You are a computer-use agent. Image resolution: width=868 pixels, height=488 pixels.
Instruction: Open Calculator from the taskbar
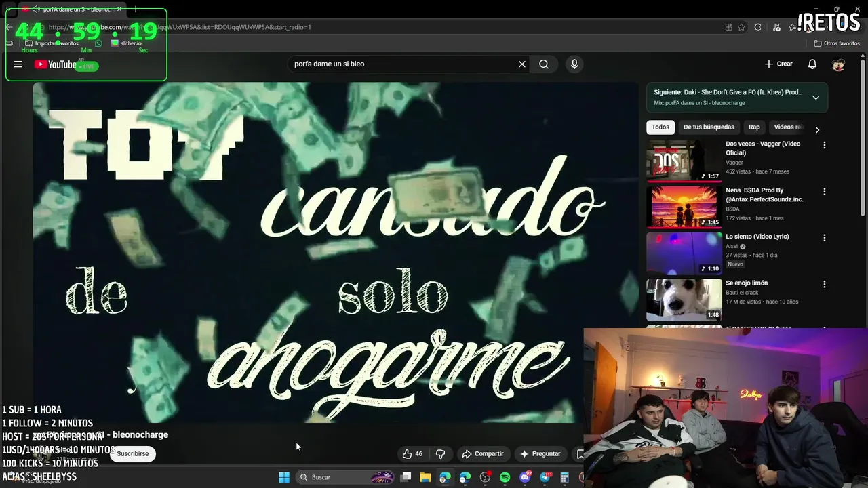point(564,477)
